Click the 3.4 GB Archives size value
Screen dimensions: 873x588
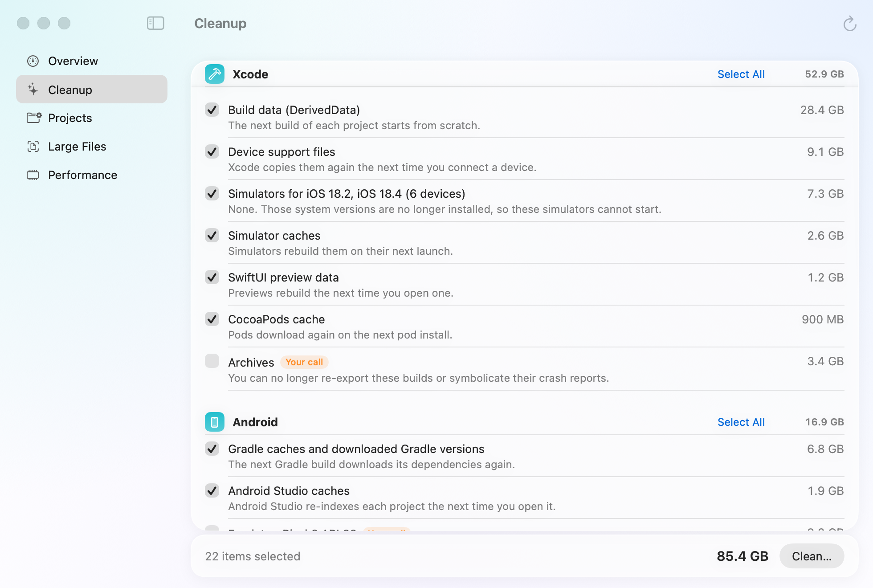825,361
